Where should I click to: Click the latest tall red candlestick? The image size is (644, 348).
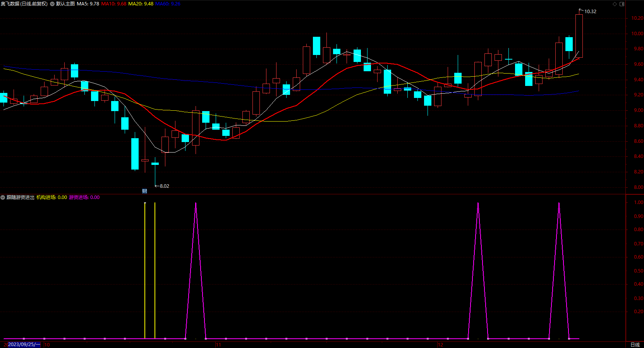[x=579, y=36]
